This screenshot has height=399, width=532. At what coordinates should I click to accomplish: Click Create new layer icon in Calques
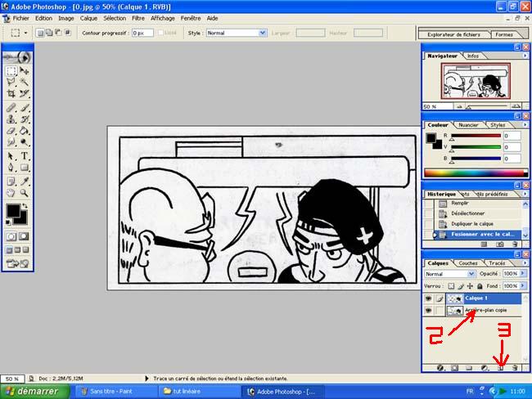[500, 368]
